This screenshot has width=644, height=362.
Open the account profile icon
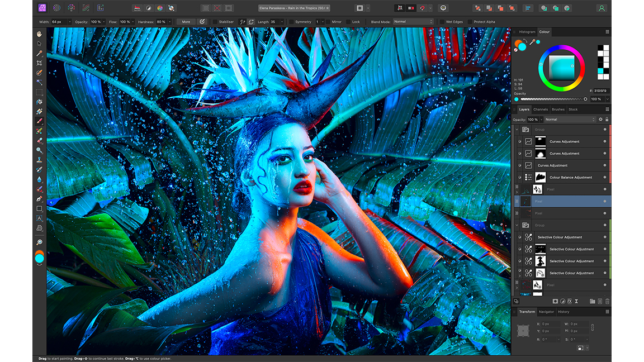pos(602,8)
